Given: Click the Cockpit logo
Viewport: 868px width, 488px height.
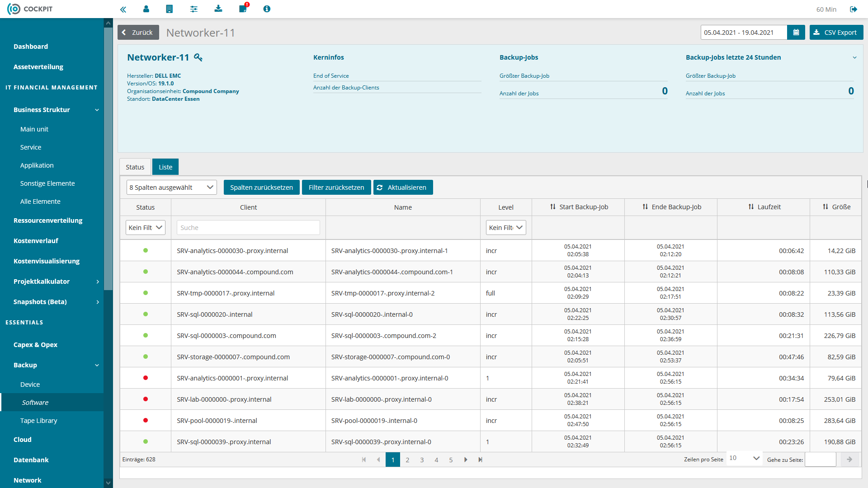Looking at the screenshot, I should click(x=30, y=9).
